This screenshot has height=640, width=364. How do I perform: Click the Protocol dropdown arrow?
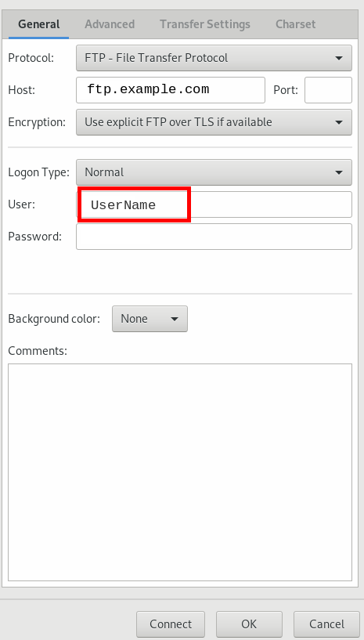pyautogui.click(x=339, y=59)
